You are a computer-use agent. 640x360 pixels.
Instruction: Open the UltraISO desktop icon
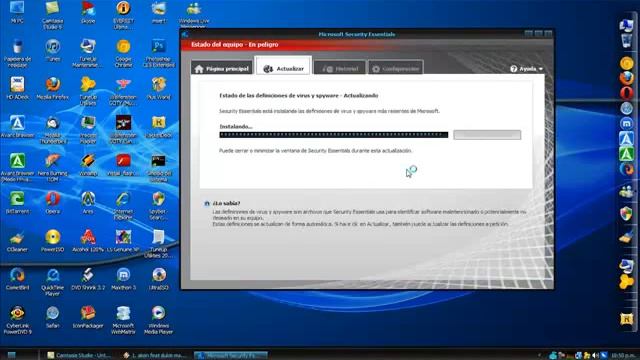point(159,279)
